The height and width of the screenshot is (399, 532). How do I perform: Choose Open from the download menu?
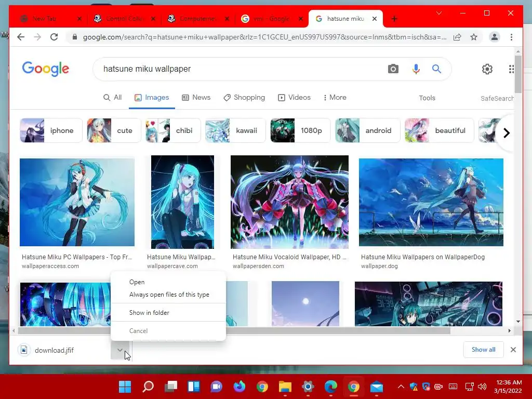(x=168, y=282)
